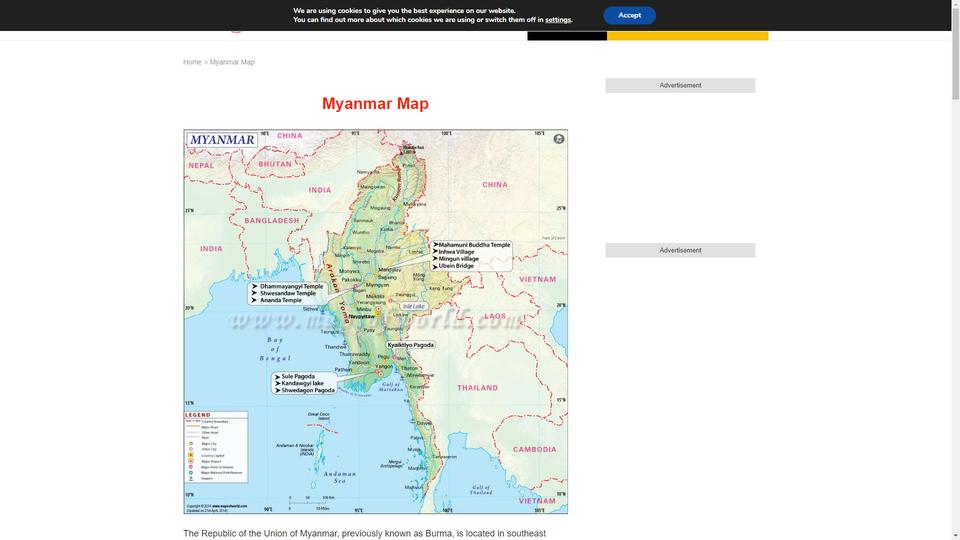
Task: Click BHUTAN country label
Action: point(275,164)
